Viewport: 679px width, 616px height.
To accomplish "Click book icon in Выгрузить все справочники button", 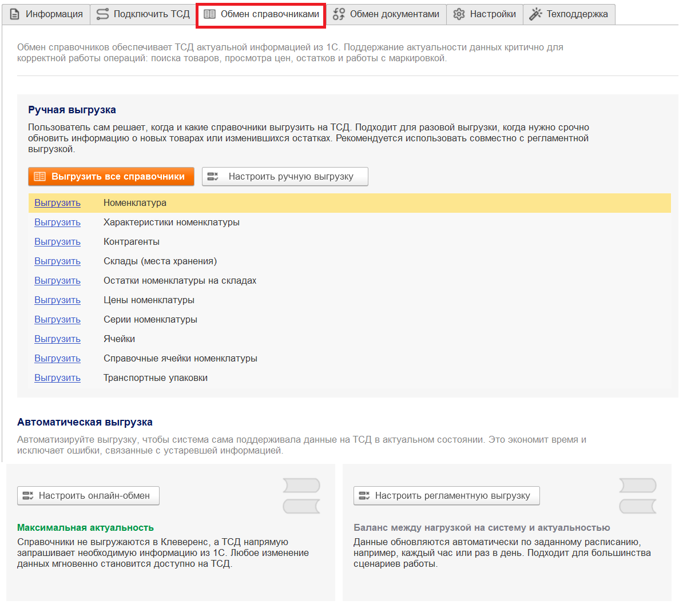I will click(40, 177).
